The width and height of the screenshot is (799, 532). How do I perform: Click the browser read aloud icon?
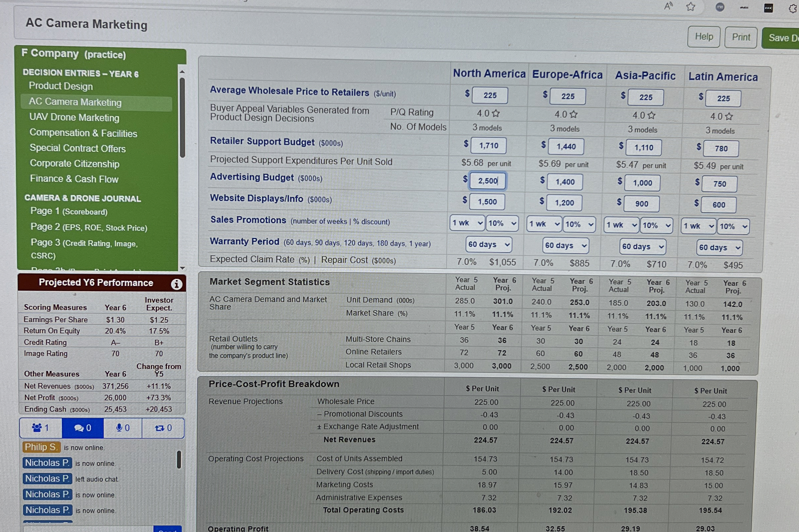click(x=668, y=6)
